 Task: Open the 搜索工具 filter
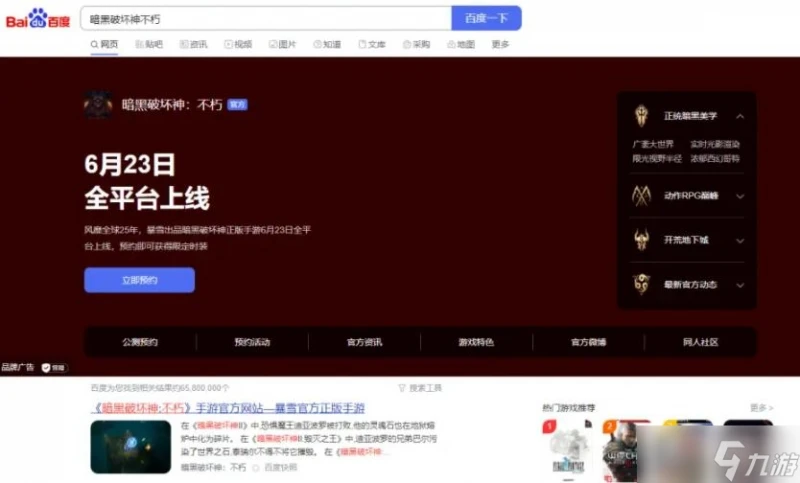pos(420,388)
